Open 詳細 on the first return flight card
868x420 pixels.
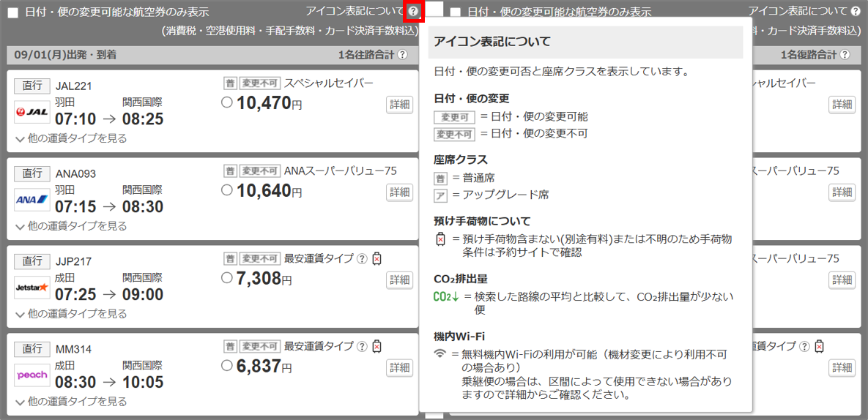[x=842, y=105]
